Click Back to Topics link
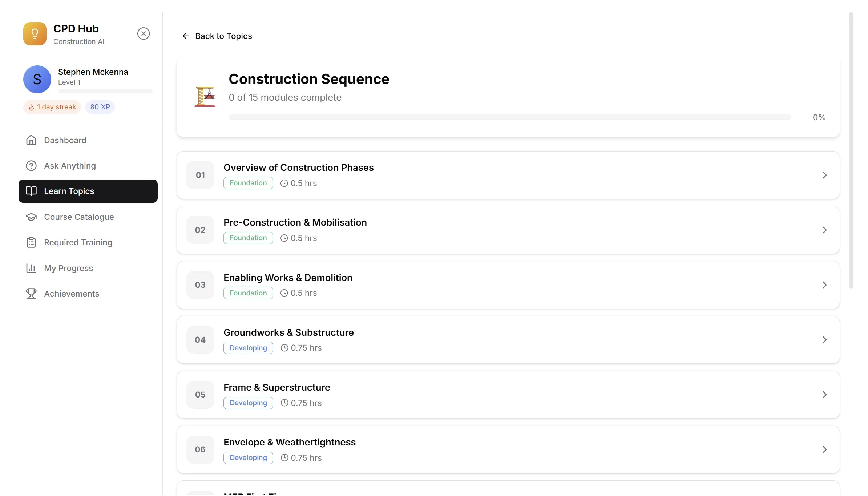Viewport: 868px width, 496px height. 217,36
